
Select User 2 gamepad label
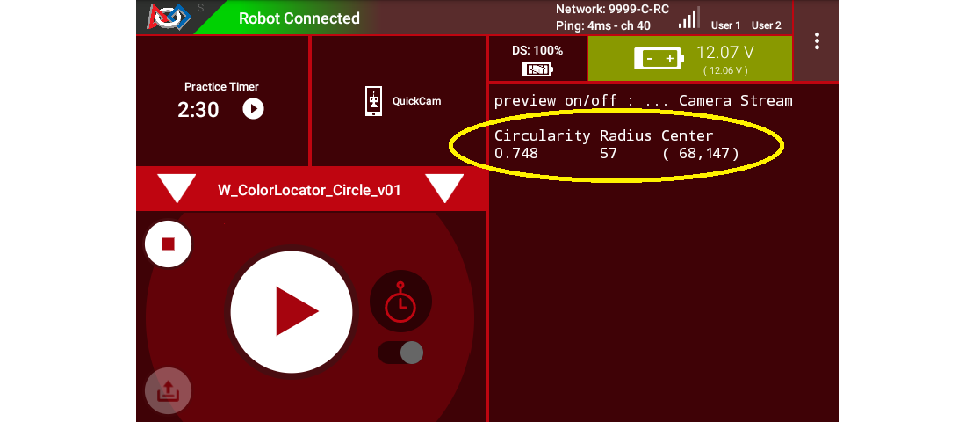[x=767, y=25]
